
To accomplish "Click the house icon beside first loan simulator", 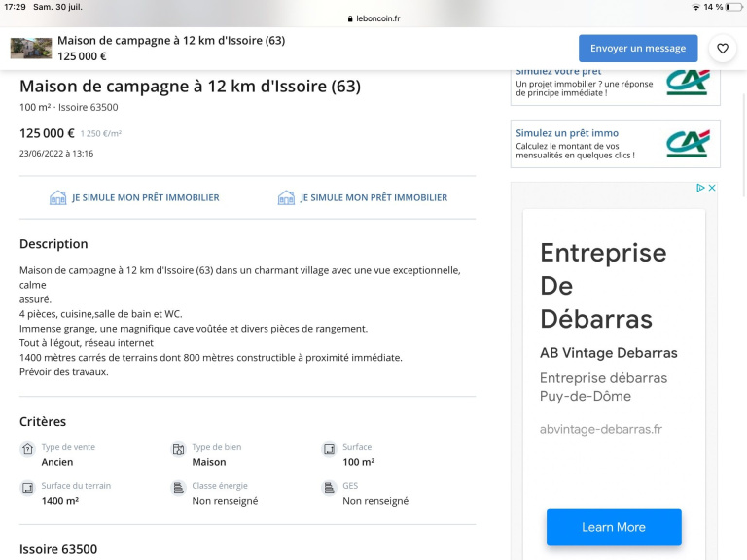I will (58, 197).
